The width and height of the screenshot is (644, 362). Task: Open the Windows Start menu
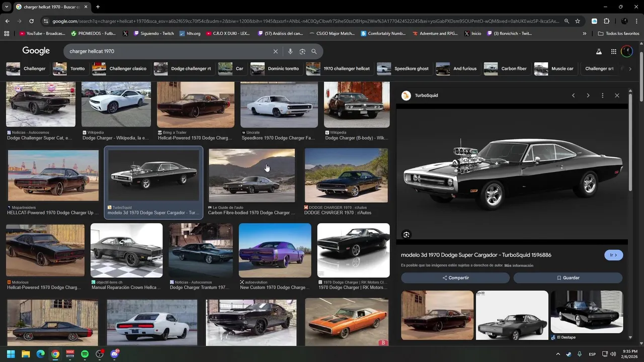(11, 354)
